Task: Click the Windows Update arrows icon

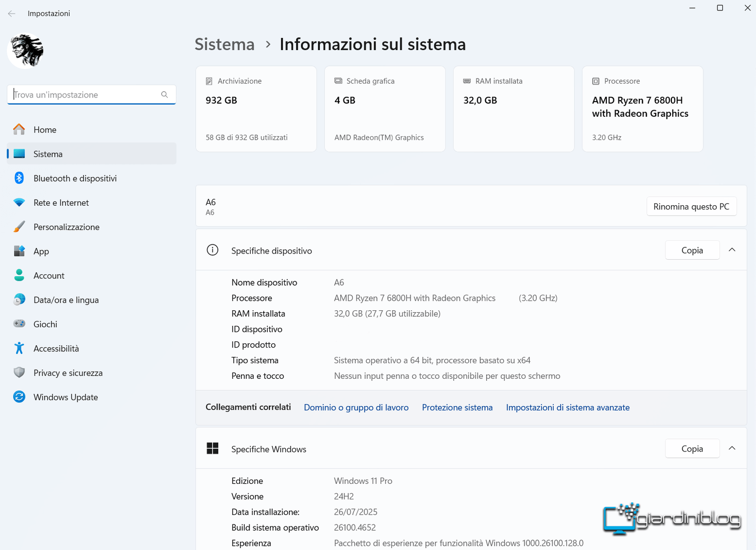Action: [x=19, y=397]
